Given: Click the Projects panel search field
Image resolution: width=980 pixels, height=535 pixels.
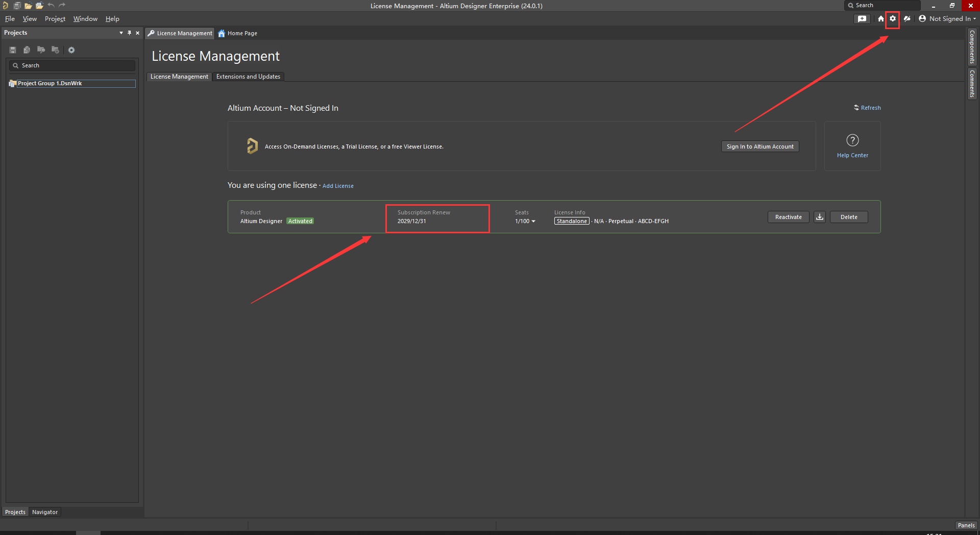Looking at the screenshot, I should coord(72,65).
